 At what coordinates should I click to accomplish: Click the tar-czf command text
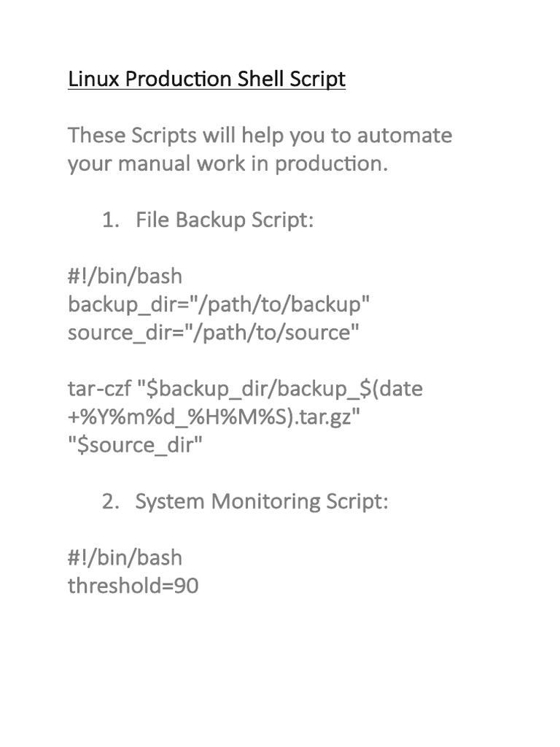(99, 389)
